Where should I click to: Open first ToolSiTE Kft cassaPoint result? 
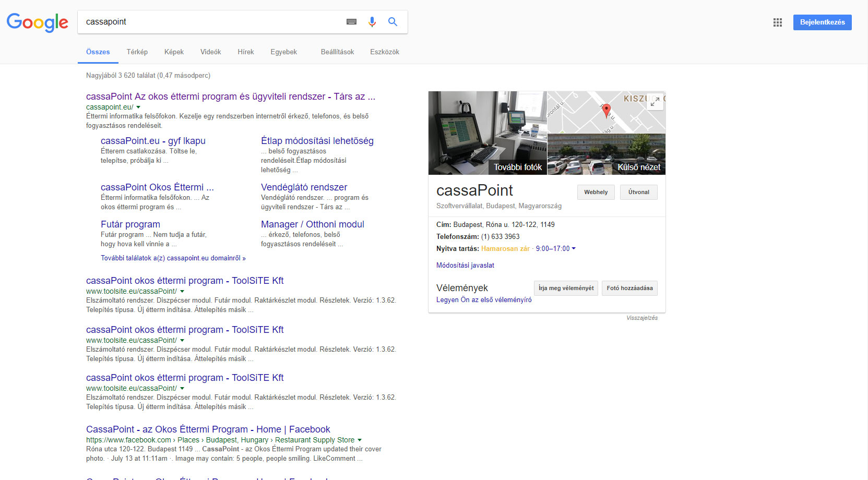pos(185,281)
